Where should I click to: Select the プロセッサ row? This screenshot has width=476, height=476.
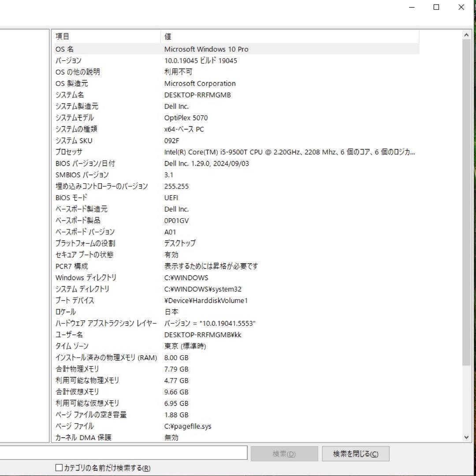(x=132, y=152)
